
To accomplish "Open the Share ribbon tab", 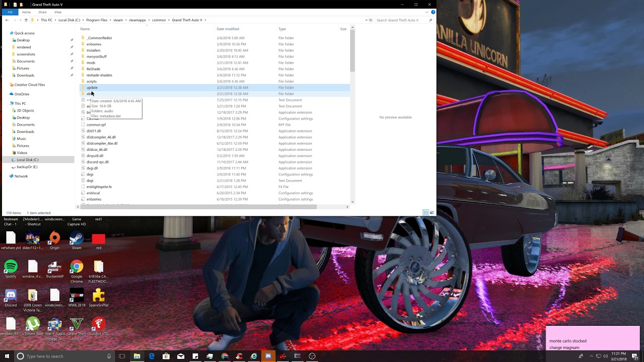I will pyautogui.click(x=42, y=12).
